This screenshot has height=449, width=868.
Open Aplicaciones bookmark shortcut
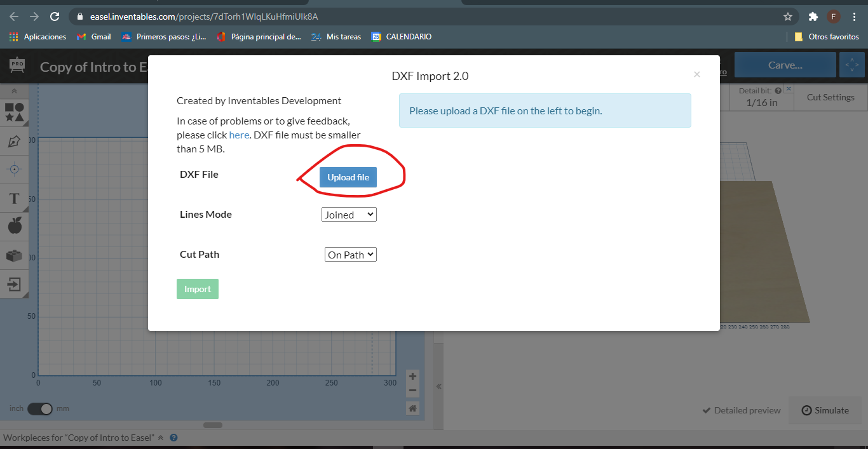click(38, 37)
